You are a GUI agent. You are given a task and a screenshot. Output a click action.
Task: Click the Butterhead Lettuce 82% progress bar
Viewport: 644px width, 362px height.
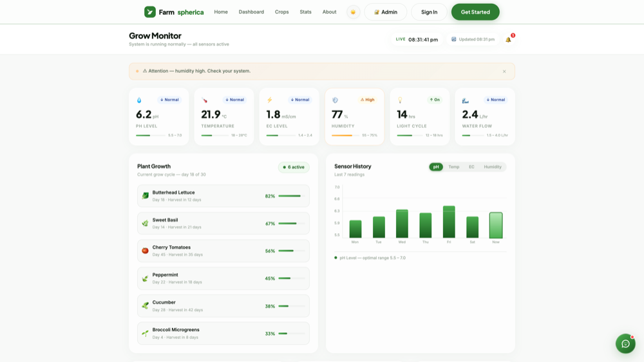coord(292,196)
